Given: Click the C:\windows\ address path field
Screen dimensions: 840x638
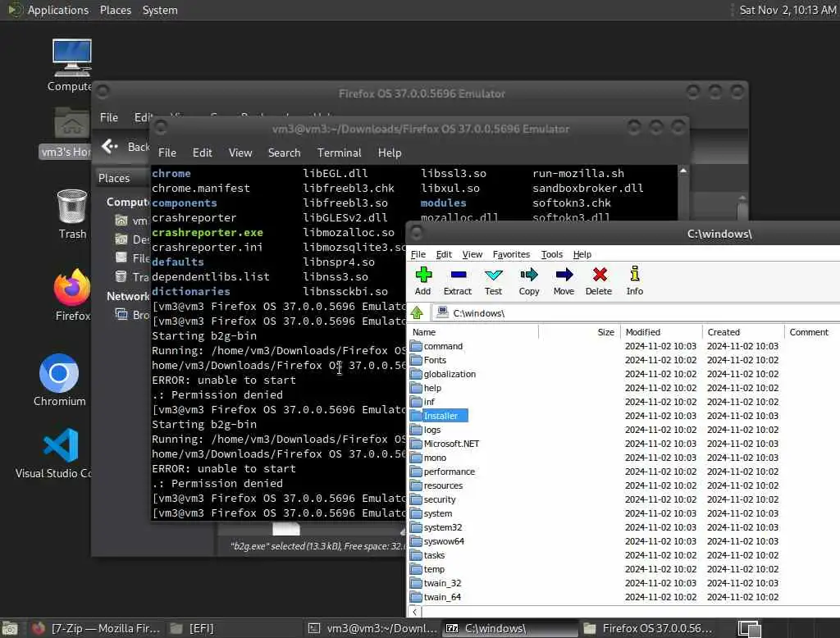Looking at the screenshot, I should point(636,312).
